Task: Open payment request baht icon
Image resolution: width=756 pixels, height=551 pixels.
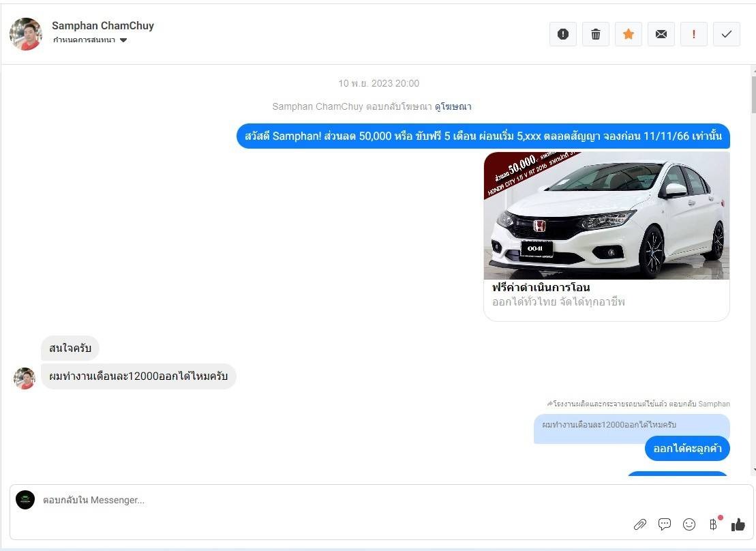Action: click(x=714, y=524)
